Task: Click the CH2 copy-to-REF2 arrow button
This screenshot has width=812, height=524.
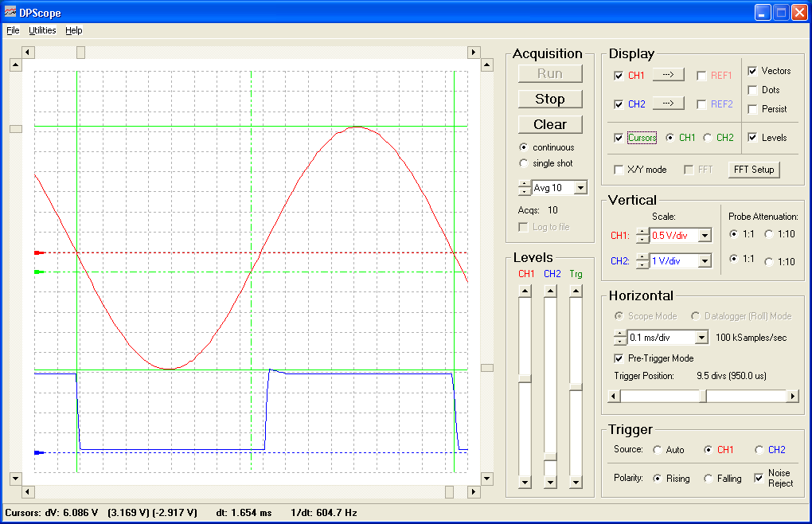Action: click(667, 103)
